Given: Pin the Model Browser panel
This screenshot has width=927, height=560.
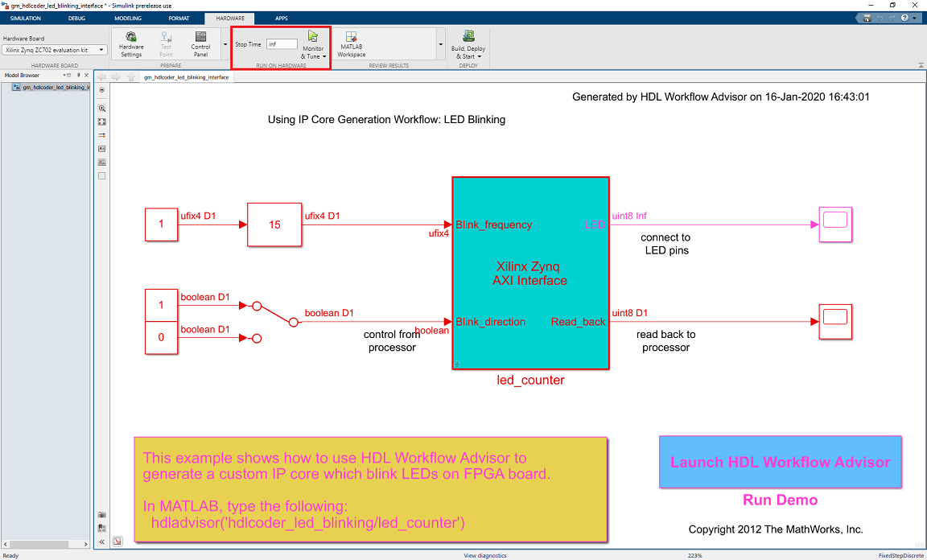Looking at the screenshot, I should click(79, 75).
